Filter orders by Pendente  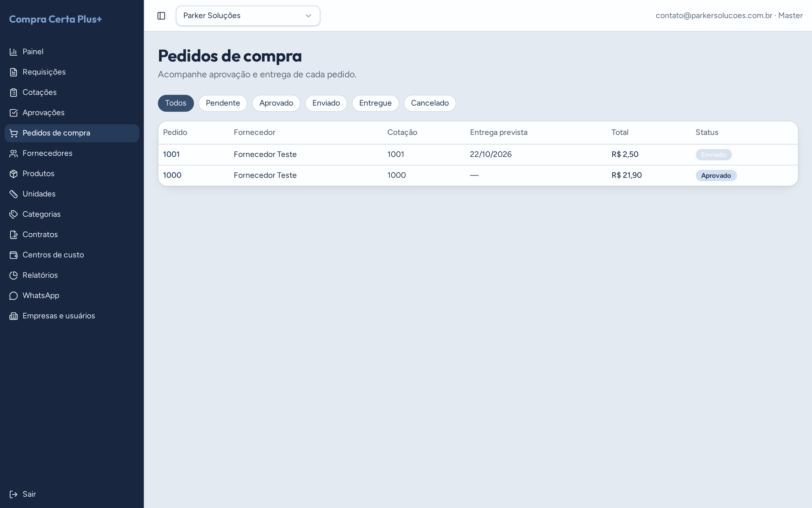223,103
